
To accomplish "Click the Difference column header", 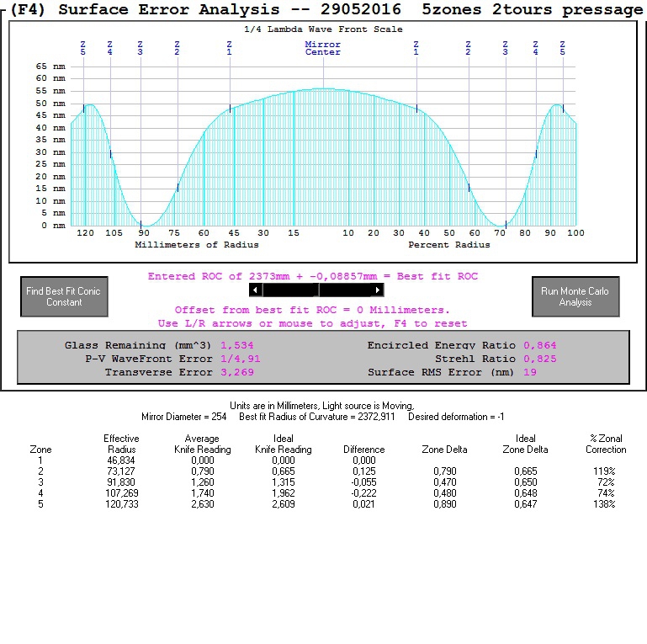I will [x=364, y=450].
